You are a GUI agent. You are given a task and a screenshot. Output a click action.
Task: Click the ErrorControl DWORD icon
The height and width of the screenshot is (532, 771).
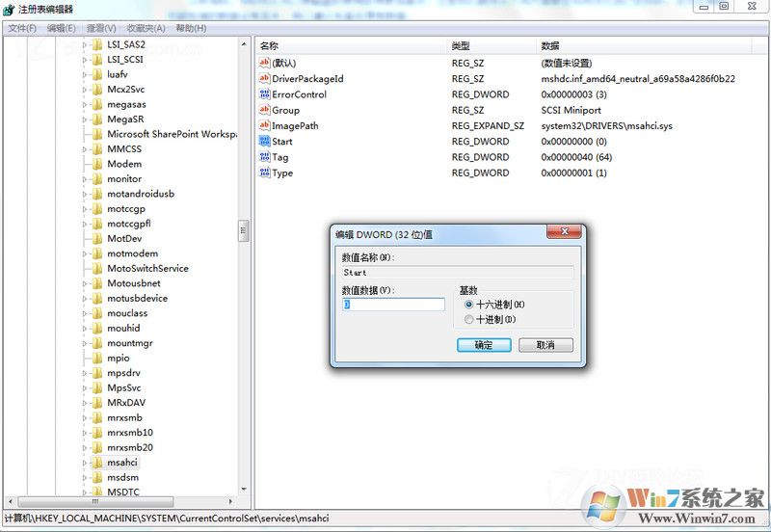pos(265,94)
